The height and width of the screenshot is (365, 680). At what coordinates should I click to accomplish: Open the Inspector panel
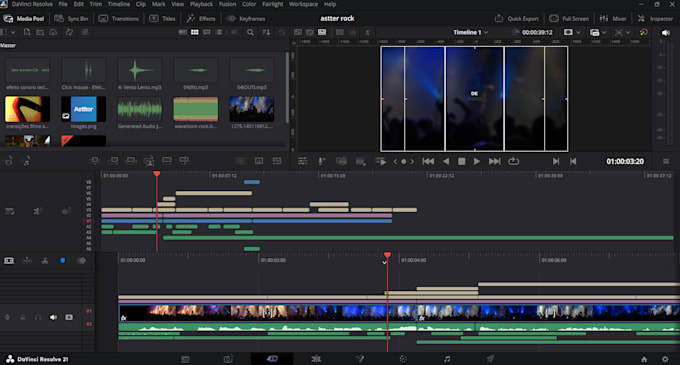click(x=655, y=19)
